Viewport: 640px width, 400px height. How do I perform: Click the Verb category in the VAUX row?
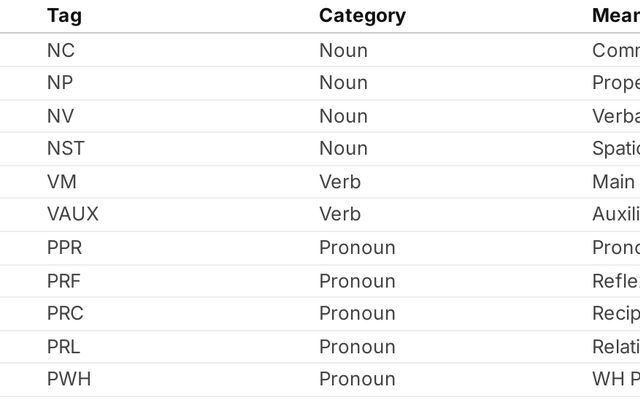340,214
